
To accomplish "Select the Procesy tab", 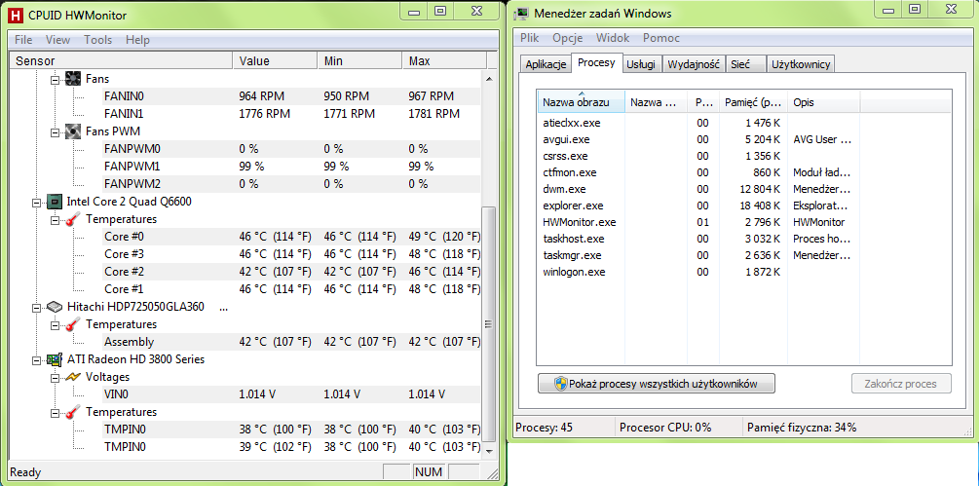I will point(597,62).
